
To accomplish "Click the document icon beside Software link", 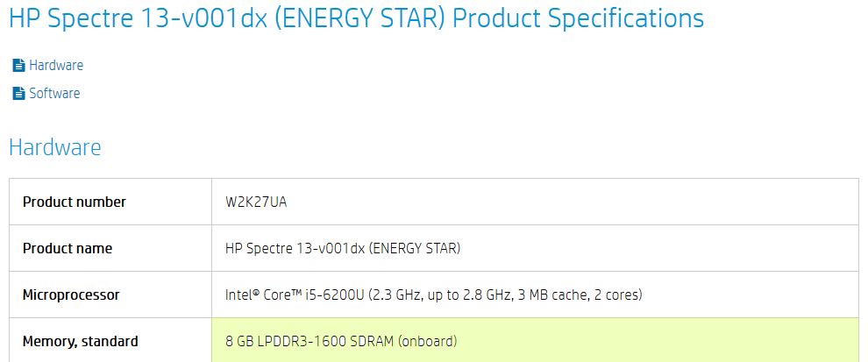I will click(18, 93).
